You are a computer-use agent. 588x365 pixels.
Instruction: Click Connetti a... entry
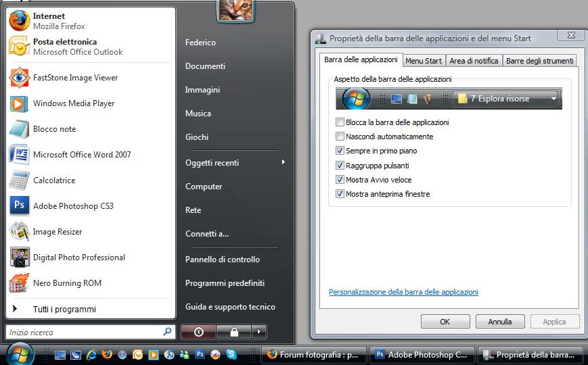207,234
